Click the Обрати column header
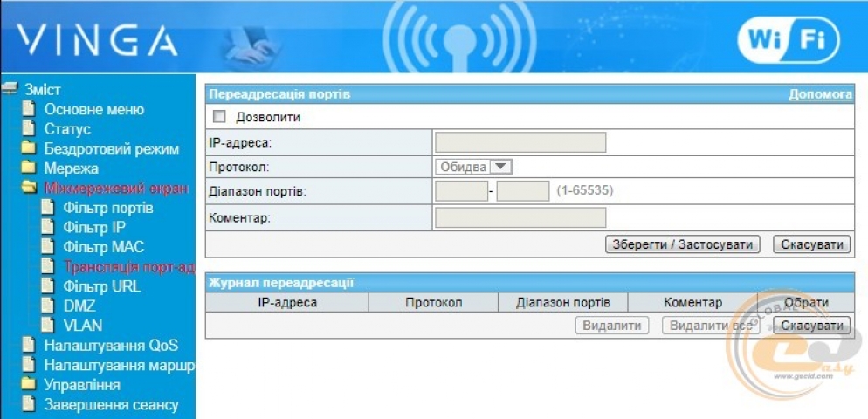 click(x=806, y=303)
